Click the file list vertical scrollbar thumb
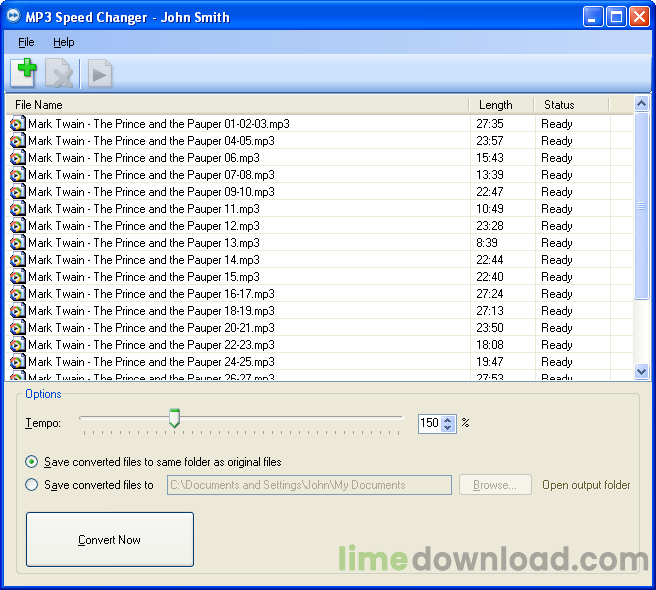 point(641,205)
